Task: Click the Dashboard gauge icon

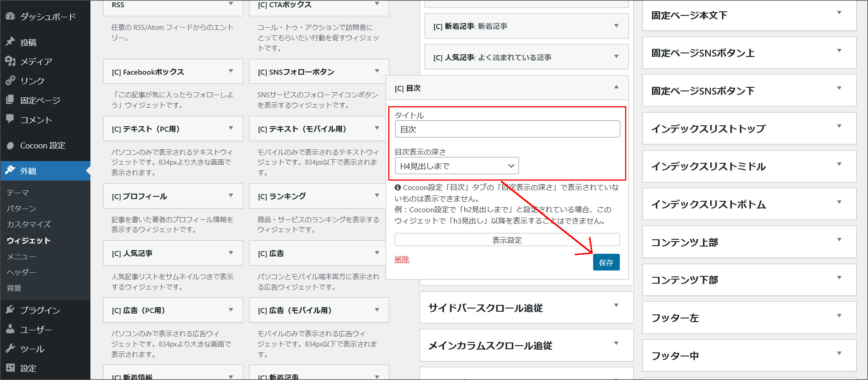Action: [10, 16]
